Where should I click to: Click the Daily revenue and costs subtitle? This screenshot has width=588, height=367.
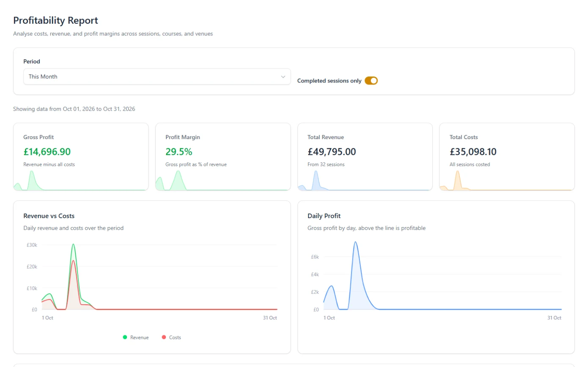74,228
